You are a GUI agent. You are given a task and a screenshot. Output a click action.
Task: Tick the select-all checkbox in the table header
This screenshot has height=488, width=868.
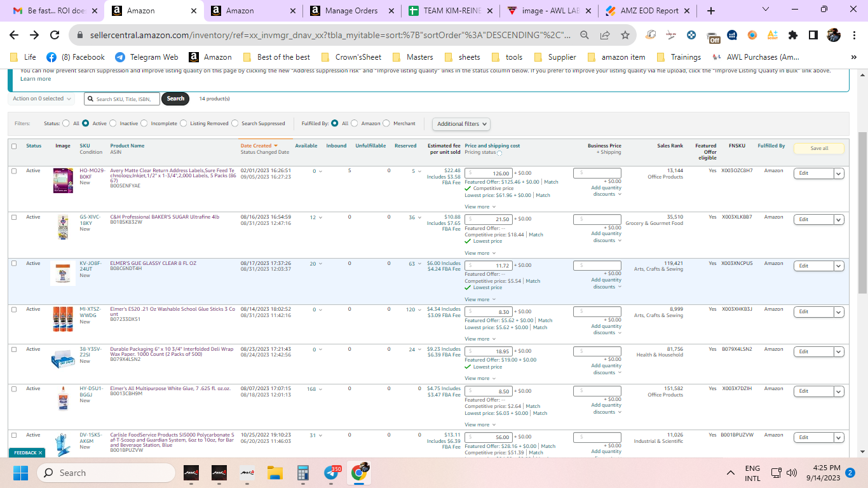click(x=14, y=146)
